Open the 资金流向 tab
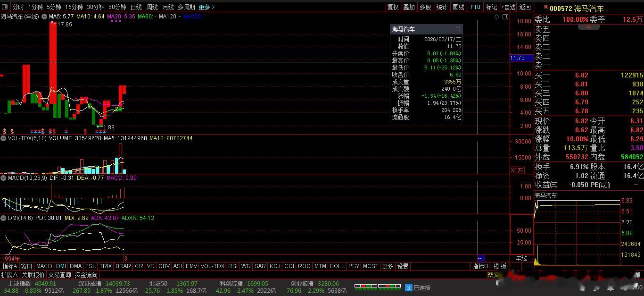The height and width of the screenshot is (296, 644). coord(86,275)
